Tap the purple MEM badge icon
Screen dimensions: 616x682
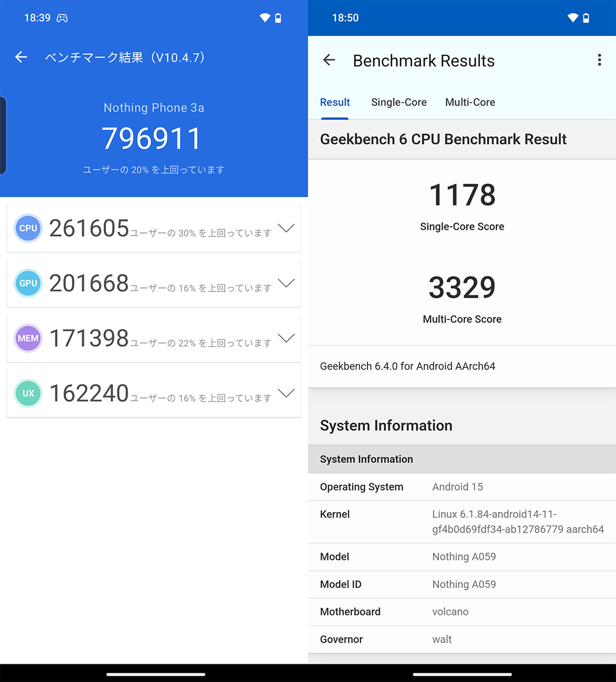[x=29, y=338]
